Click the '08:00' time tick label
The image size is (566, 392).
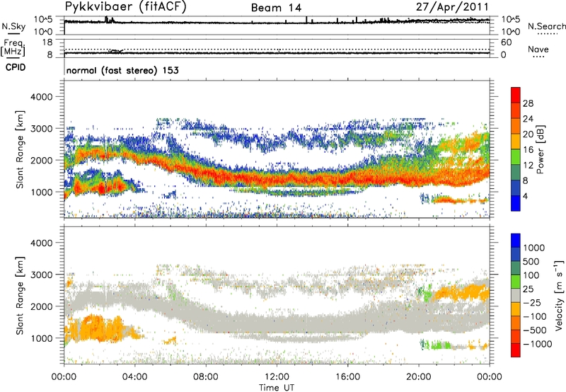tap(206, 377)
